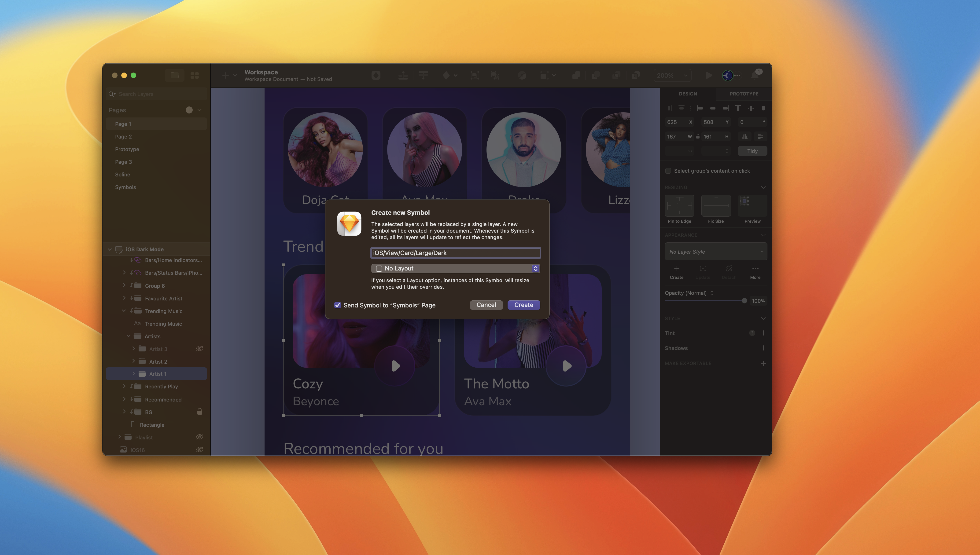Open the No Layout dropdown

(x=455, y=268)
